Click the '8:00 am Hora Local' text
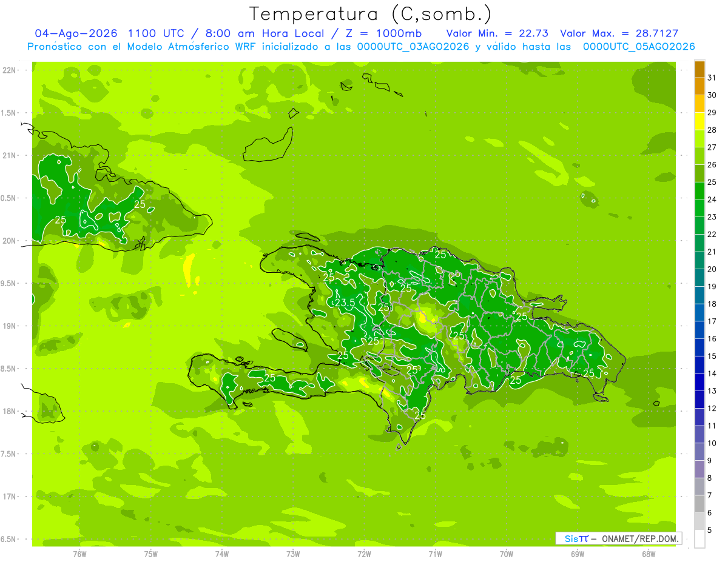Screen dimensions: 728x562 [265, 33]
